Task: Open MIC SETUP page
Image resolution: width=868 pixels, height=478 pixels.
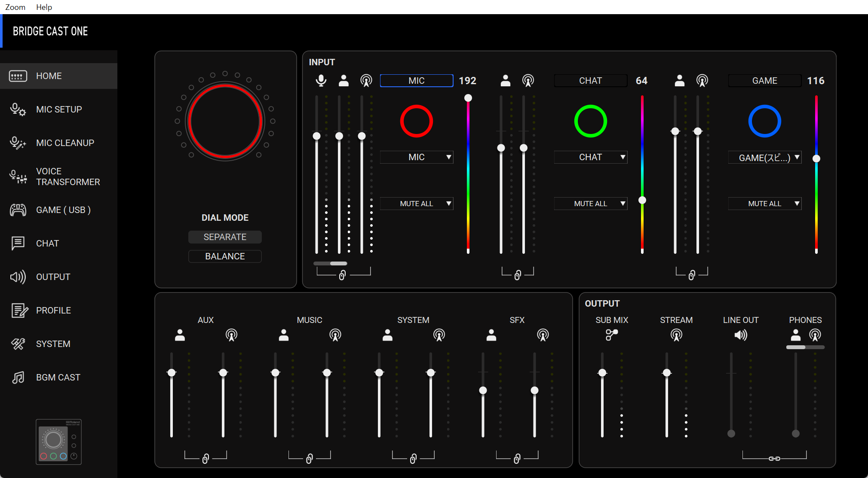Action: click(x=58, y=110)
